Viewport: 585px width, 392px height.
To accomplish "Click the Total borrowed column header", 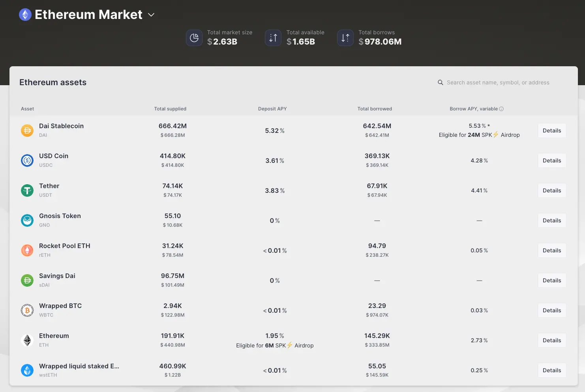I will click(x=375, y=109).
